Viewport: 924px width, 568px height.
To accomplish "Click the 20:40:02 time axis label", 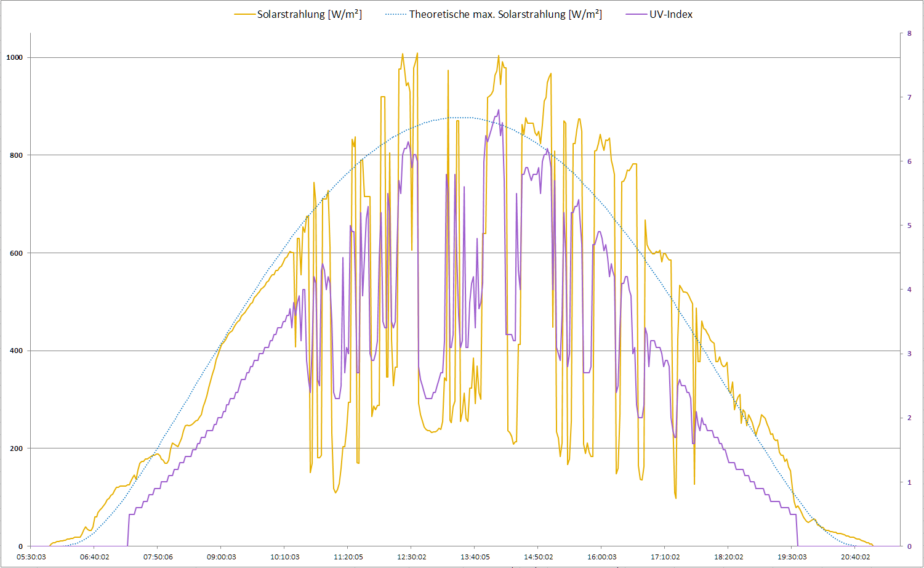I will 855,557.
